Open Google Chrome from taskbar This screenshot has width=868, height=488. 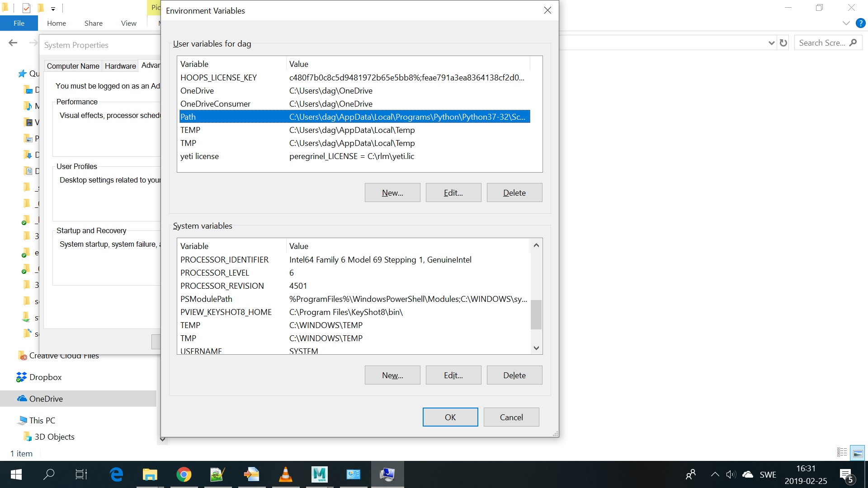pyautogui.click(x=184, y=474)
